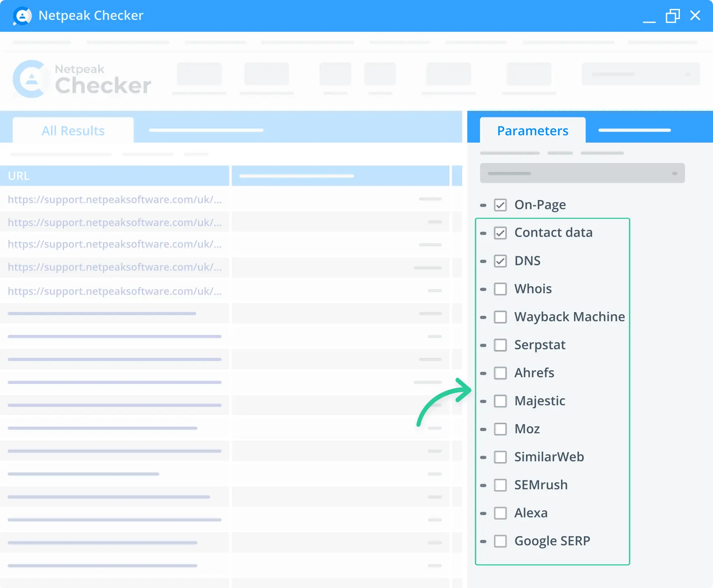The image size is (713, 588).
Task: Collapse the Wayback Machine parameter group
Action: click(484, 317)
